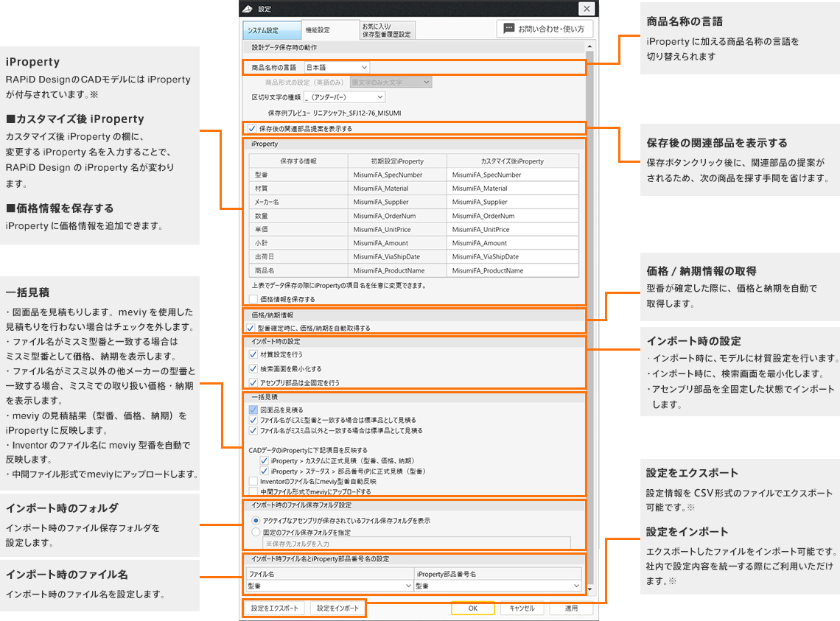Click the 設定をインポート button
The image size is (840, 621).
point(338,608)
